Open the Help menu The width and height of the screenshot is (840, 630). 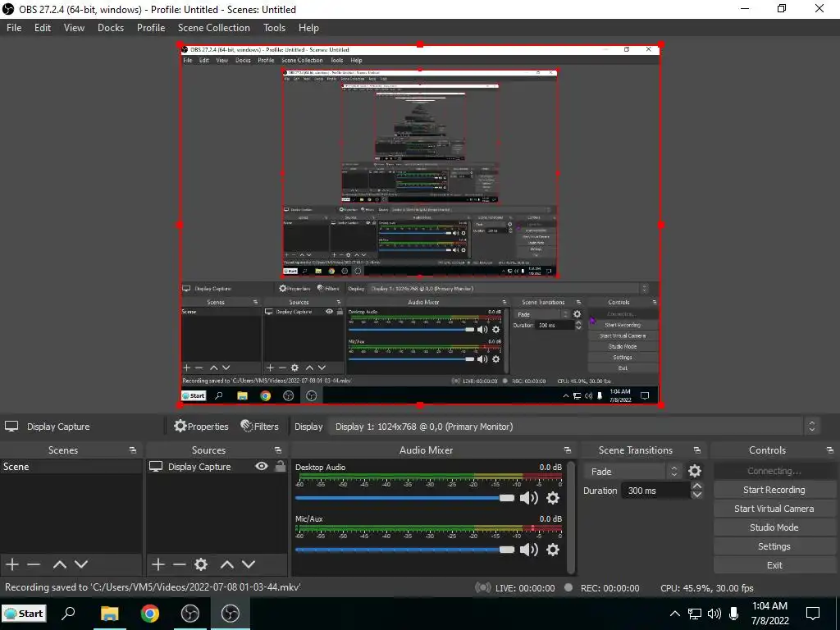[308, 28]
